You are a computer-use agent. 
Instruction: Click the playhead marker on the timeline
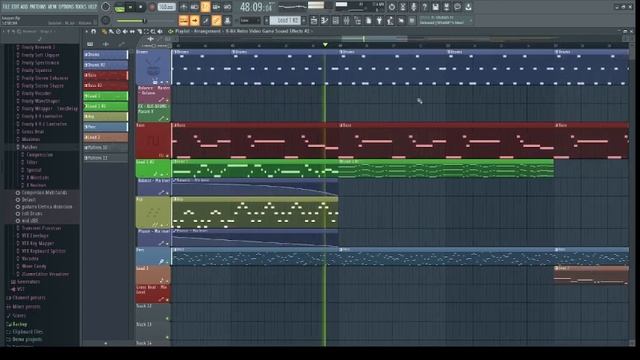click(325, 44)
